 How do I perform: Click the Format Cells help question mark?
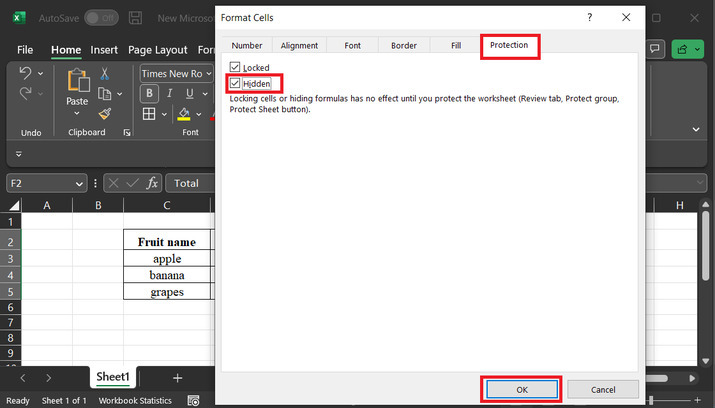(x=590, y=17)
